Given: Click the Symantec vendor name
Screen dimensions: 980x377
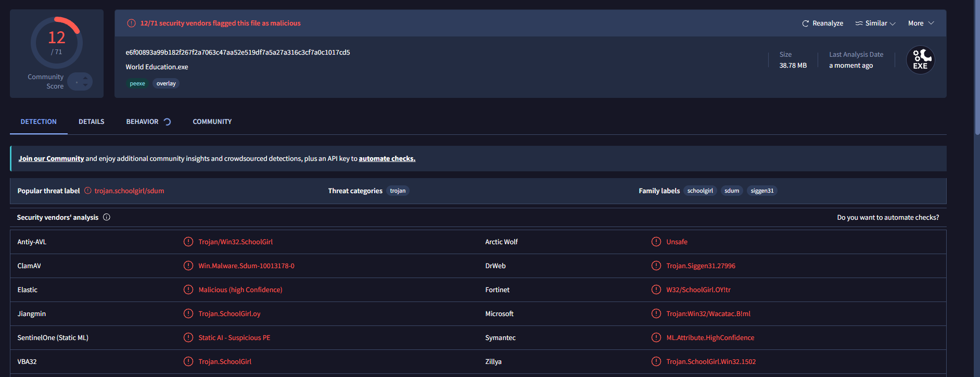Looking at the screenshot, I should coord(500,338).
